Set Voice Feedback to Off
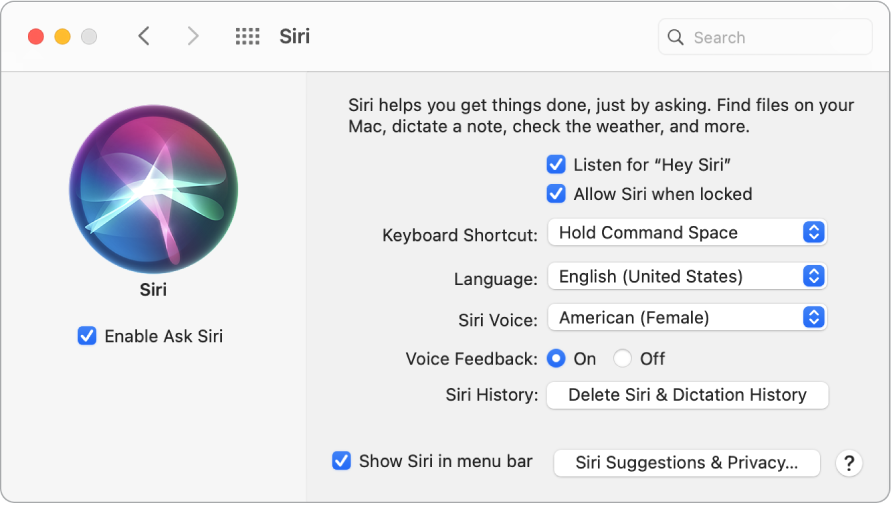Screen dimensions: 894x506 click(x=622, y=358)
